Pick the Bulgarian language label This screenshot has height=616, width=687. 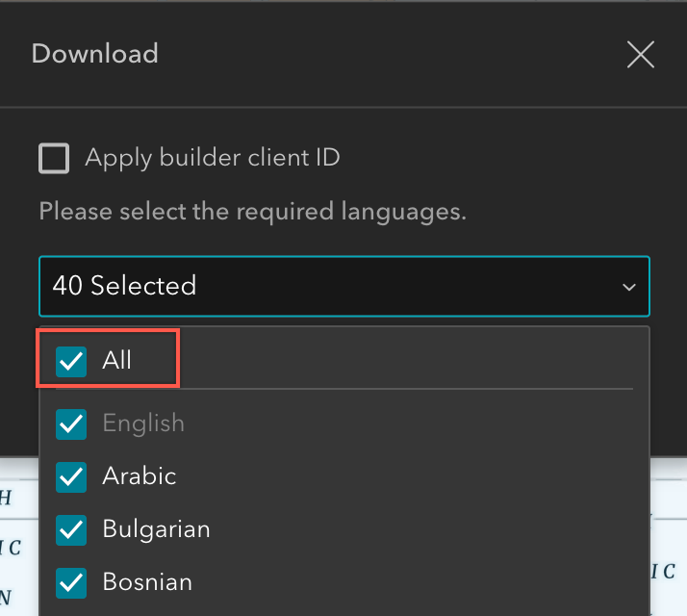157,529
